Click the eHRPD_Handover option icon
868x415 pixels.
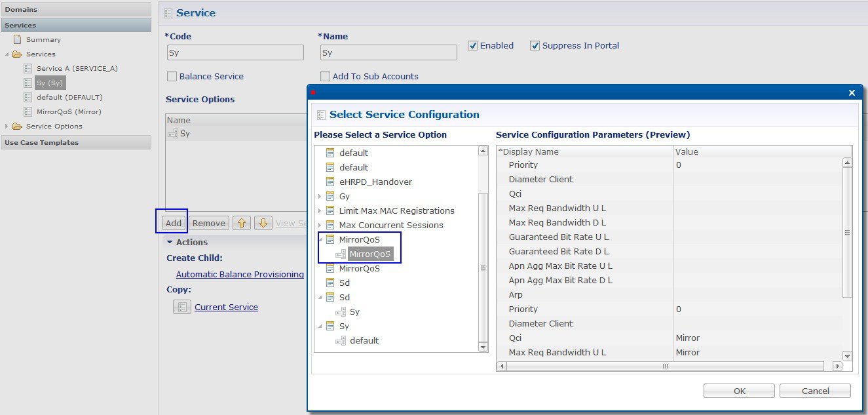click(330, 182)
